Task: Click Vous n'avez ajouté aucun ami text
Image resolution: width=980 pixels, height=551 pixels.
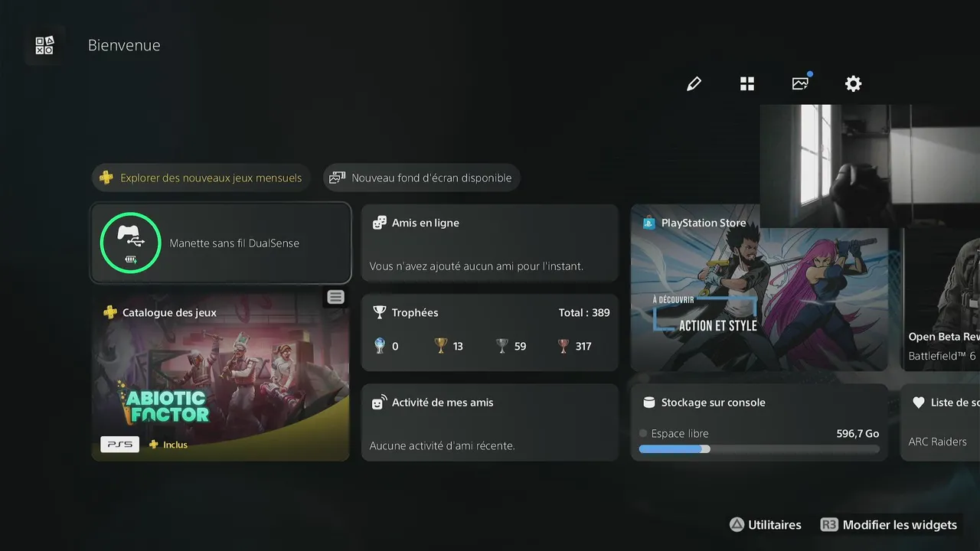Action: 476,266
